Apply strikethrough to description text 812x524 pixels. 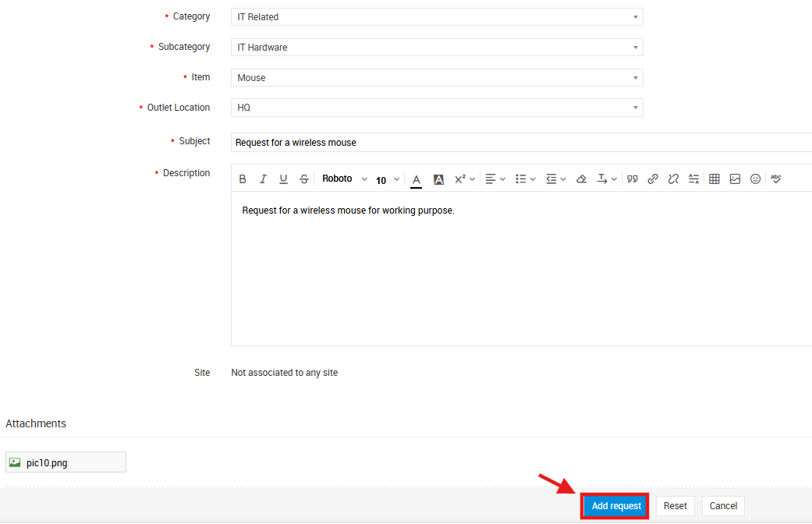(304, 179)
